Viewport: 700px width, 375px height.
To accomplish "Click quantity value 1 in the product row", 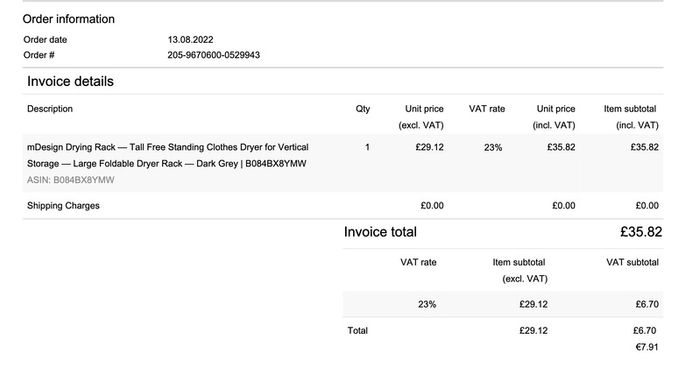I will pyautogui.click(x=367, y=147).
